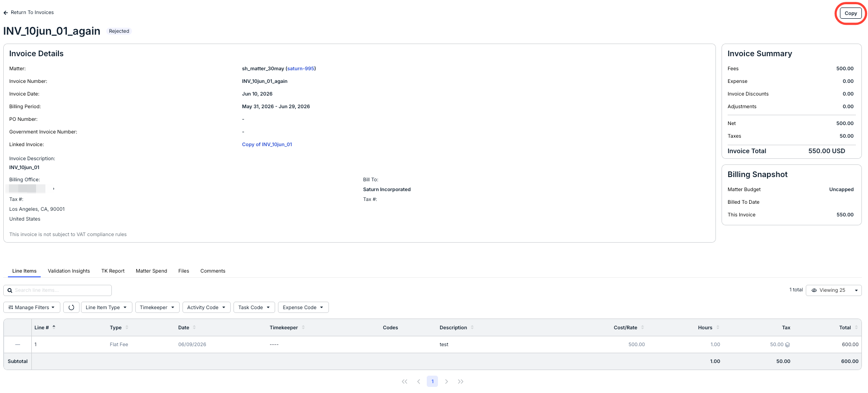The image size is (868, 393).
Task: Open the Task Code filter dropdown
Action: point(254,307)
